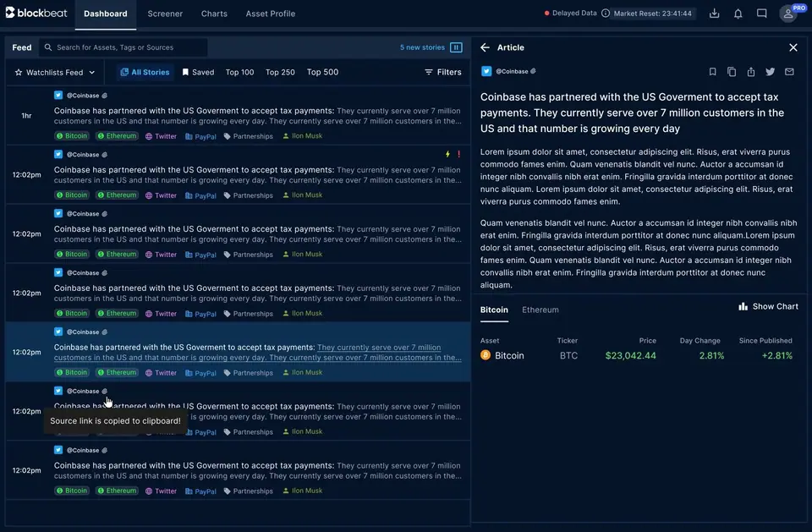
Task: Click the Twitter icon of the bottom story
Action: [x=58, y=450]
